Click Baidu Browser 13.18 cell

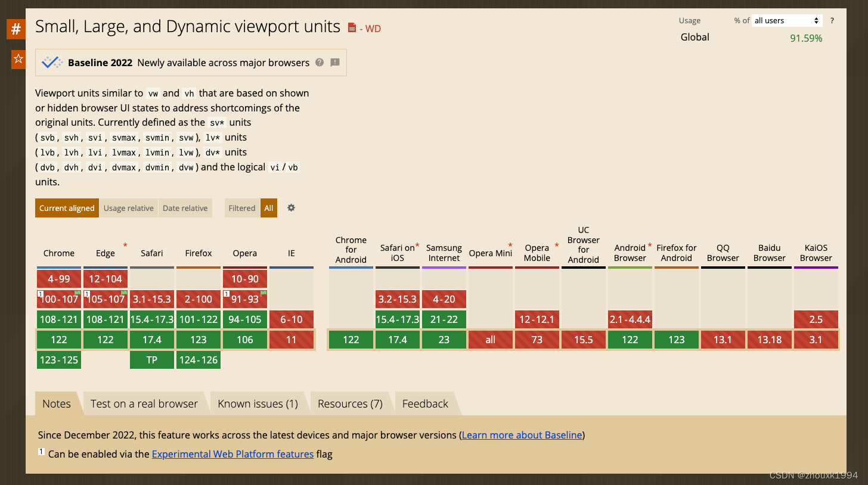770,340
